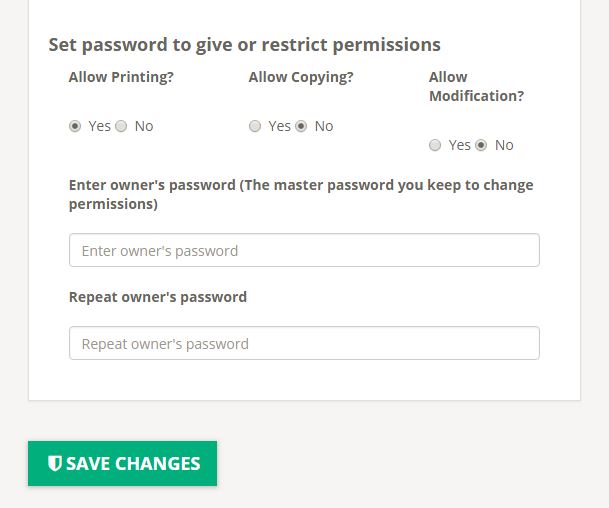609x508 pixels.
Task: Click the 'Allow Modification?' label
Action: click(x=476, y=87)
